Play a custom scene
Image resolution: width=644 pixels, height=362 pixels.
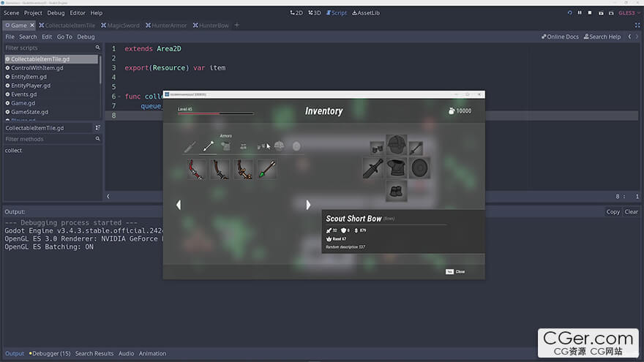pos(611,13)
